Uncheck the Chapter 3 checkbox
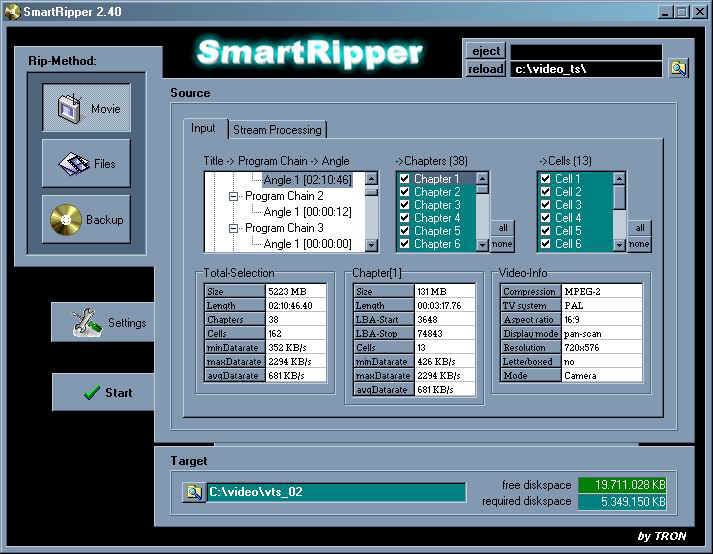 pos(404,205)
